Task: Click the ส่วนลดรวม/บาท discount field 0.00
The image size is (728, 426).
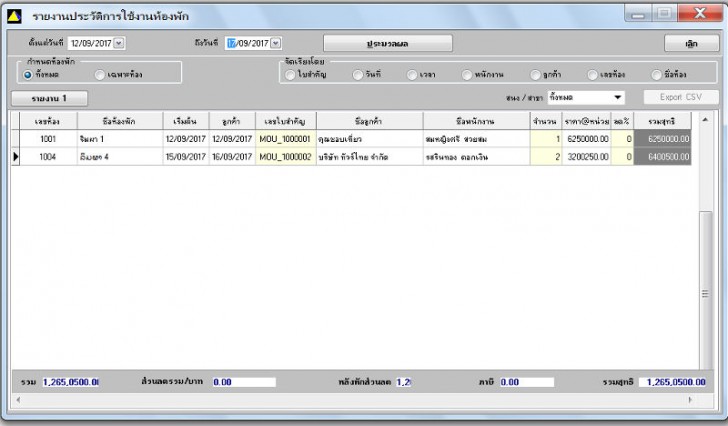Action: [244, 382]
